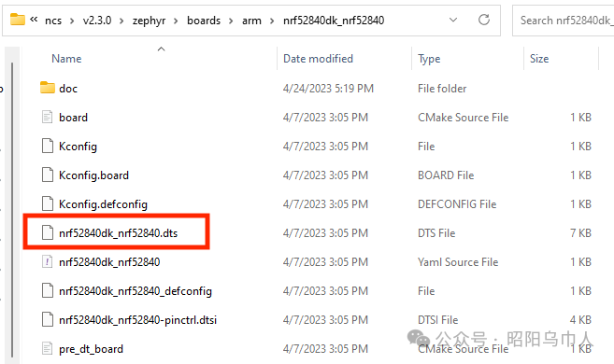The image size is (614, 364).
Task: Select the board CMake file icon
Action: click(47, 117)
